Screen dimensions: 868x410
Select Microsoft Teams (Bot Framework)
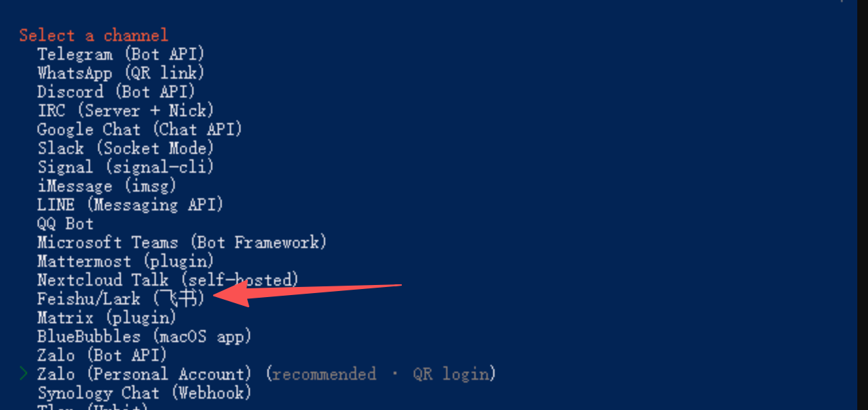click(x=182, y=242)
